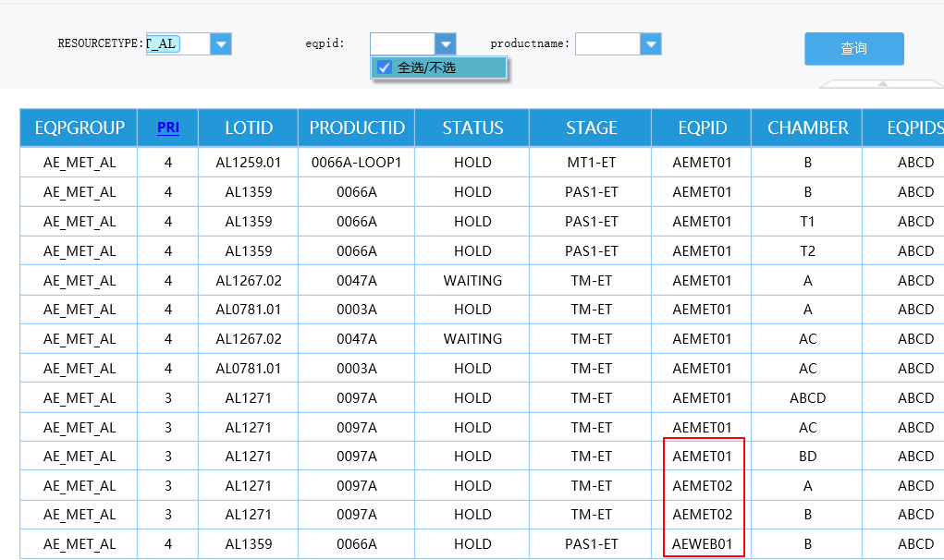The image size is (944, 560).
Task: Select the EQPGROUP column header
Action: tap(80, 128)
